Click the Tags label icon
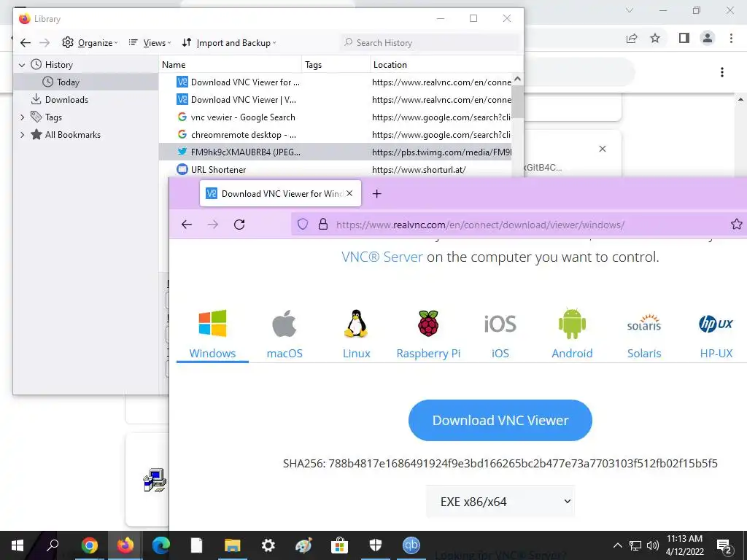This screenshot has width=747, height=560. (x=36, y=117)
